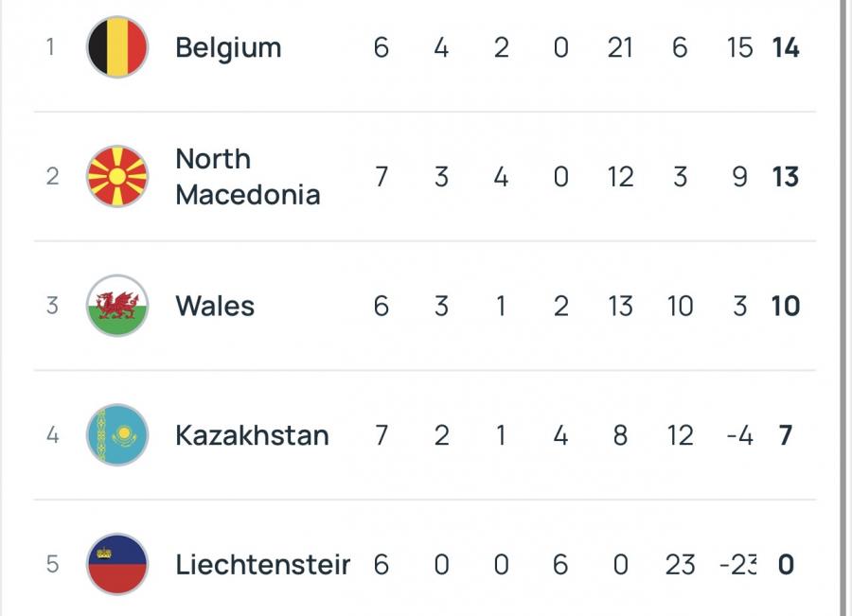Image resolution: width=852 pixels, height=616 pixels.
Task: Click Kazakhstan's 7 points total
Action: click(786, 435)
